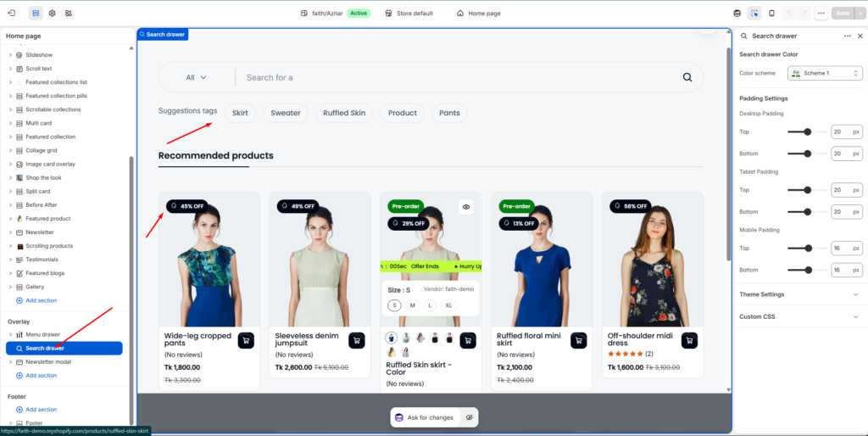Toggle the preview inspector selection tool

pyautogui.click(x=754, y=13)
